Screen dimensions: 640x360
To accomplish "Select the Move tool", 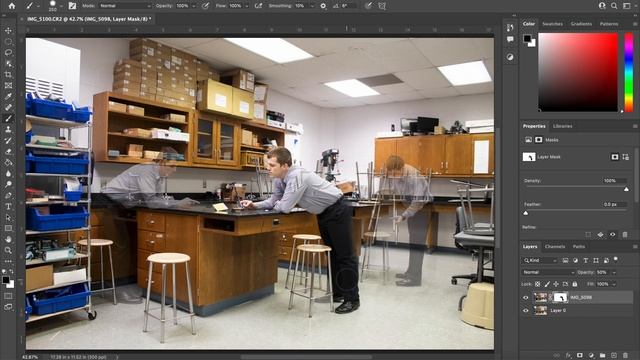I will point(8,31).
